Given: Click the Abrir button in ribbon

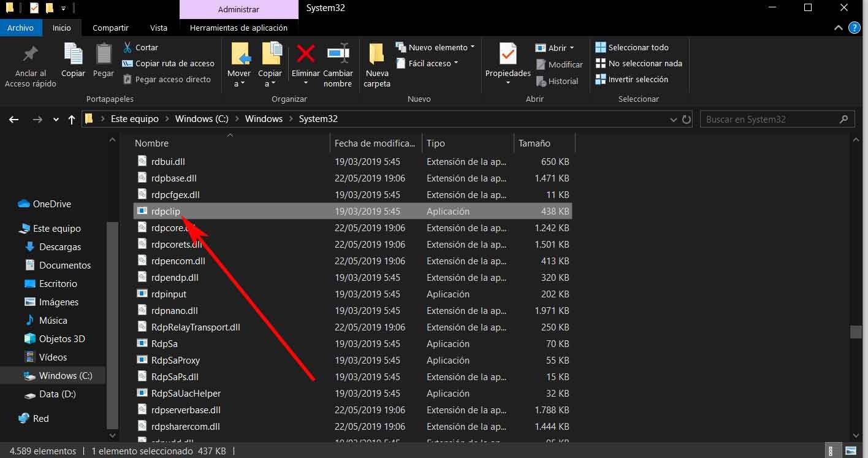Looking at the screenshot, I should [554, 48].
